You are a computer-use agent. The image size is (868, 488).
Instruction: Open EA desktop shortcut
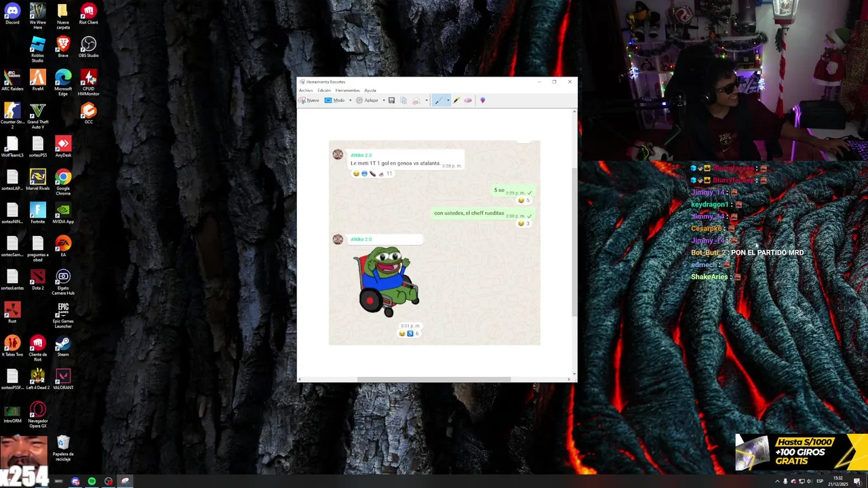pyautogui.click(x=63, y=247)
